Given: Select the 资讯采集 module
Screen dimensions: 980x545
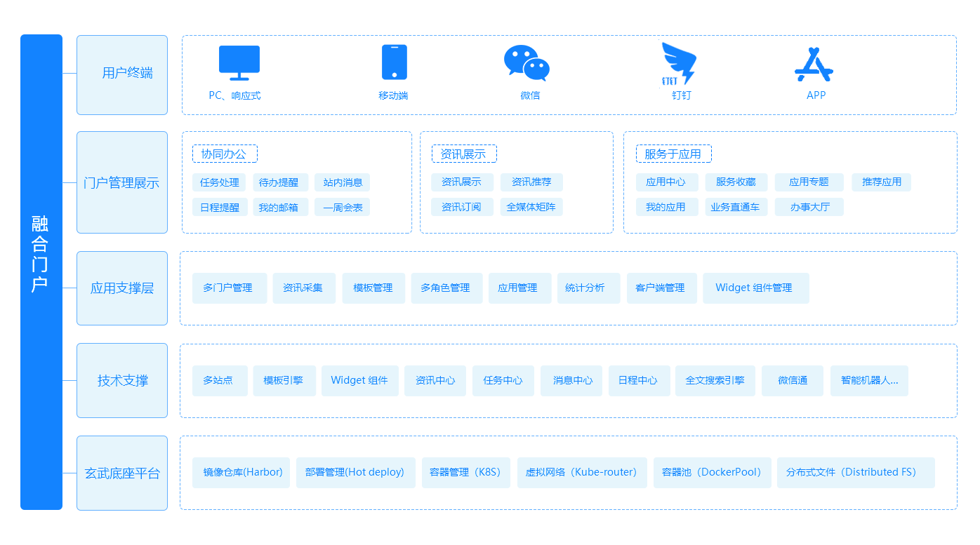Looking at the screenshot, I should click(304, 288).
